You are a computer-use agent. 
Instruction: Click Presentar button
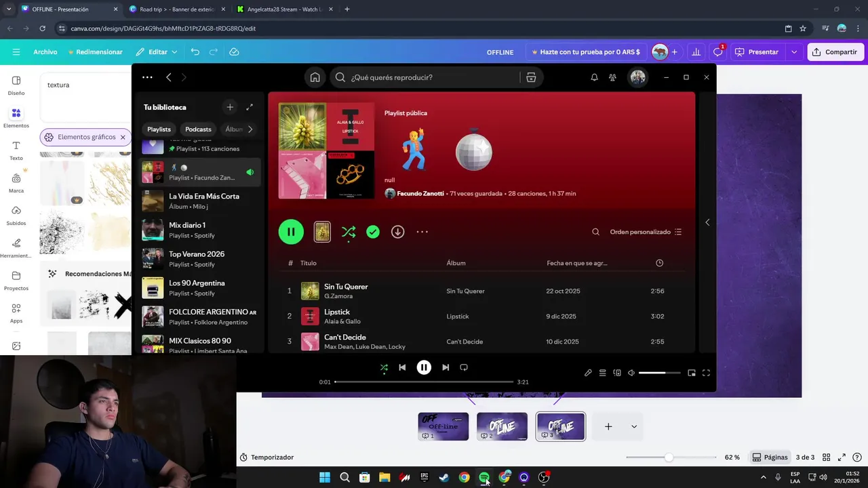click(x=758, y=52)
